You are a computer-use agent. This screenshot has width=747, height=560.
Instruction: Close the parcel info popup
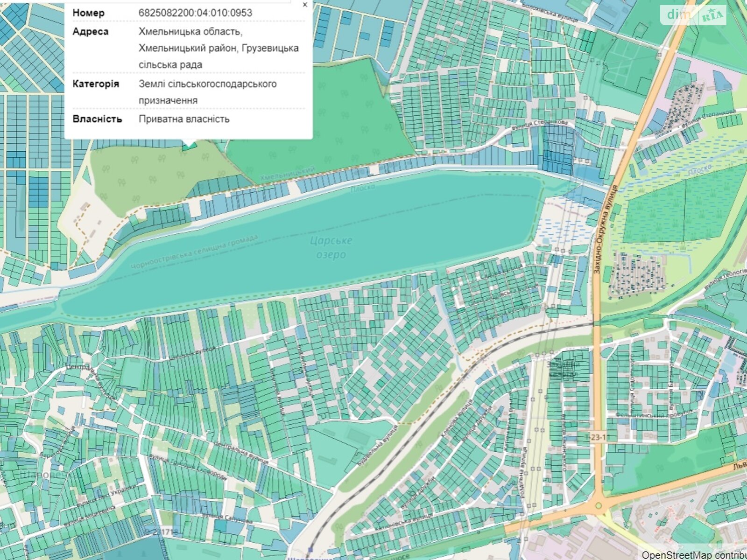pos(305,5)
